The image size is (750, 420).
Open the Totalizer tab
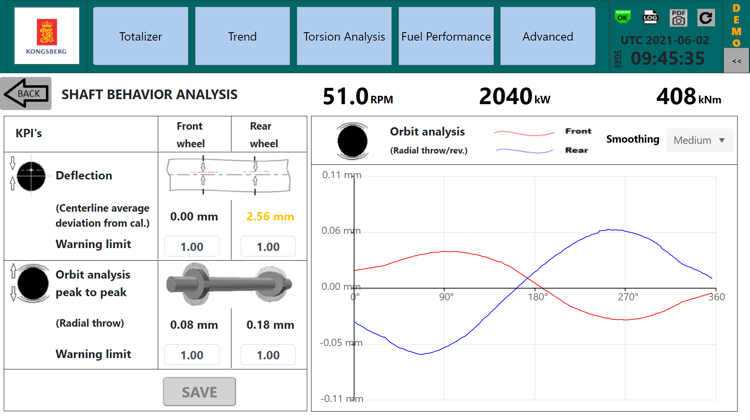(x=140, y=37)
